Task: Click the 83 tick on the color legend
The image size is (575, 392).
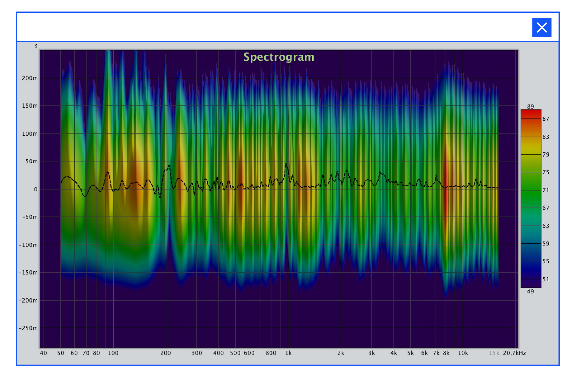Action: 546,137
